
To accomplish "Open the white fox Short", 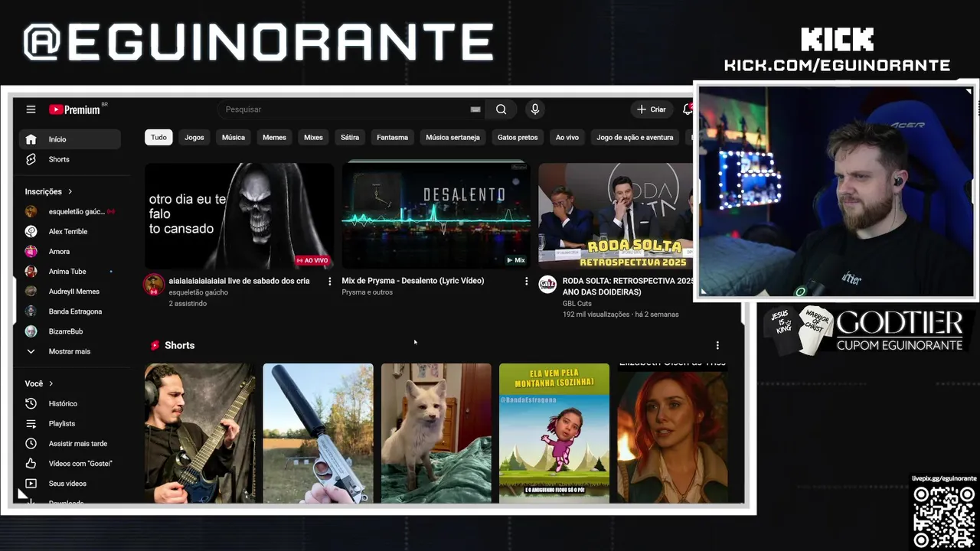I will (436, 433).
